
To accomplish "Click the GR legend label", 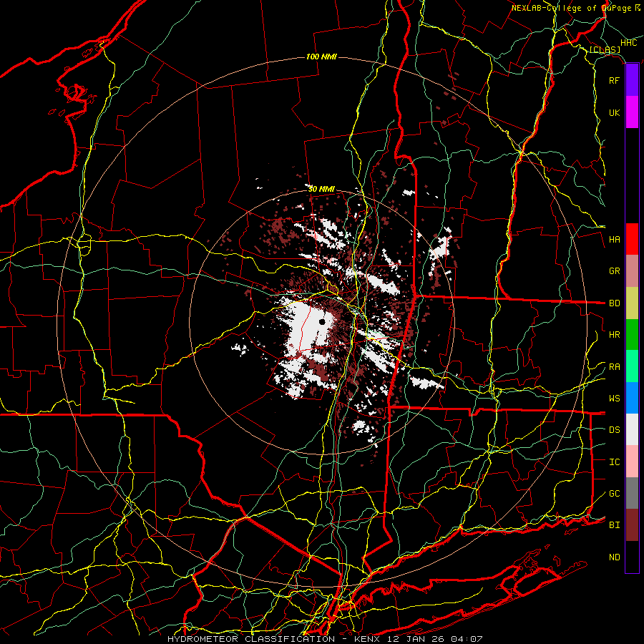I will point(615,271).
